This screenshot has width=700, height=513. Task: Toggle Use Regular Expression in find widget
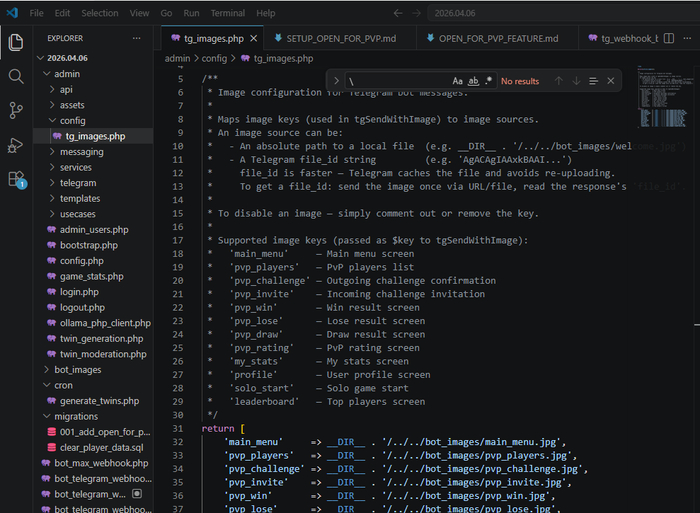pyautogui.click(x=488, y=81)
